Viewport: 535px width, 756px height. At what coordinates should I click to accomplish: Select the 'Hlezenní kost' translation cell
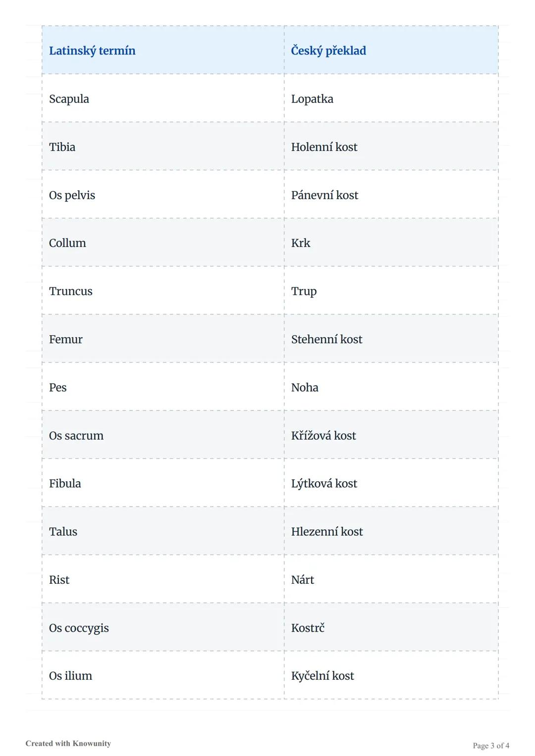click(327, 532)
